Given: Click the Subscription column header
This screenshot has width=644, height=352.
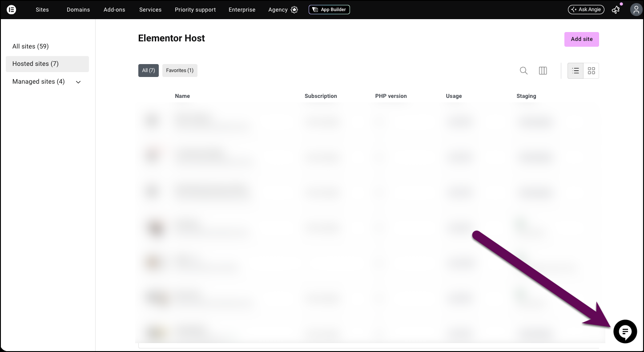Looking at the screenshot, I should 321,96.
